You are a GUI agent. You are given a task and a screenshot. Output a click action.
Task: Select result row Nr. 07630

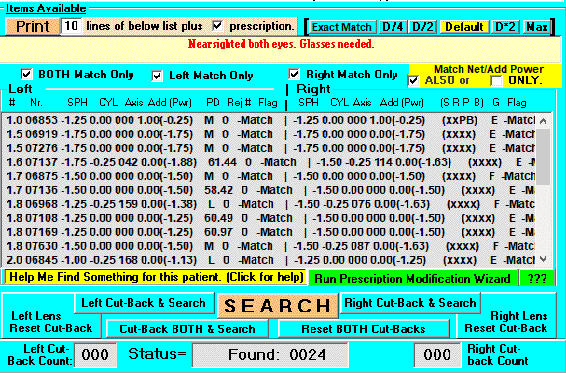pyautogui.click(x=269, y=246)
